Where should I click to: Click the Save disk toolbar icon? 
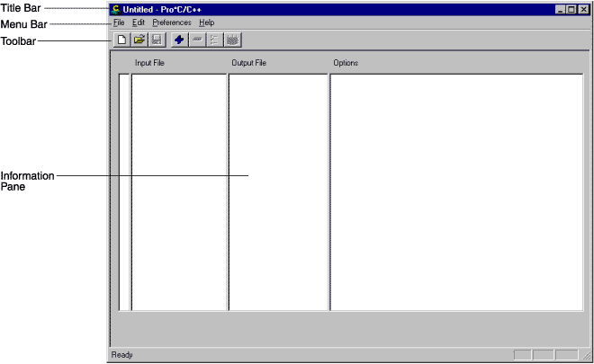[157, 40]
